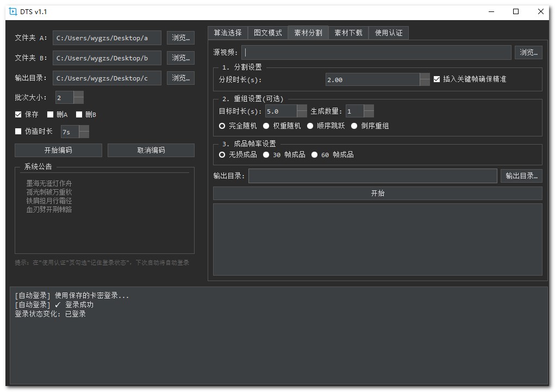Image resolution: width=555 pixels, height=392 pixels.
Task: Click 浏览 button for 源视频
Action: click(x=528, y=52)
